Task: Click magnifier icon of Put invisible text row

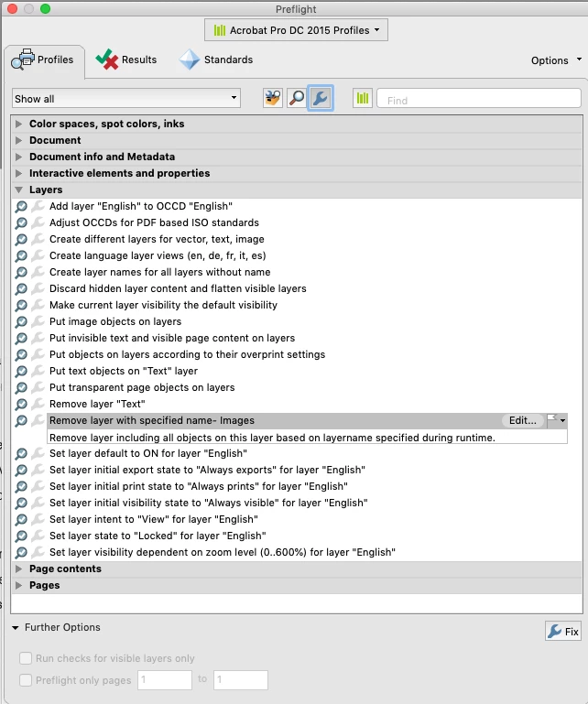Action: [x=21, y=339]
